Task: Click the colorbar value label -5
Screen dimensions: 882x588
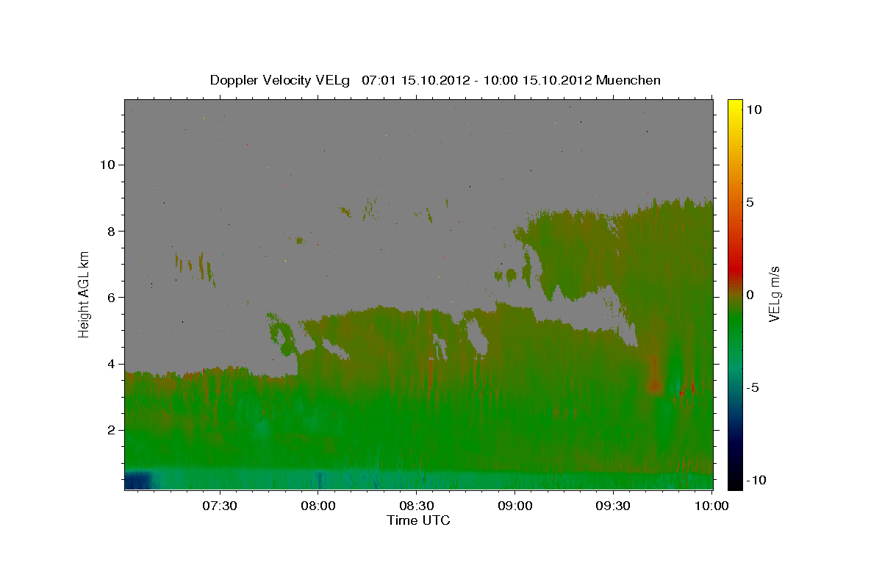Action: point(752,387)
